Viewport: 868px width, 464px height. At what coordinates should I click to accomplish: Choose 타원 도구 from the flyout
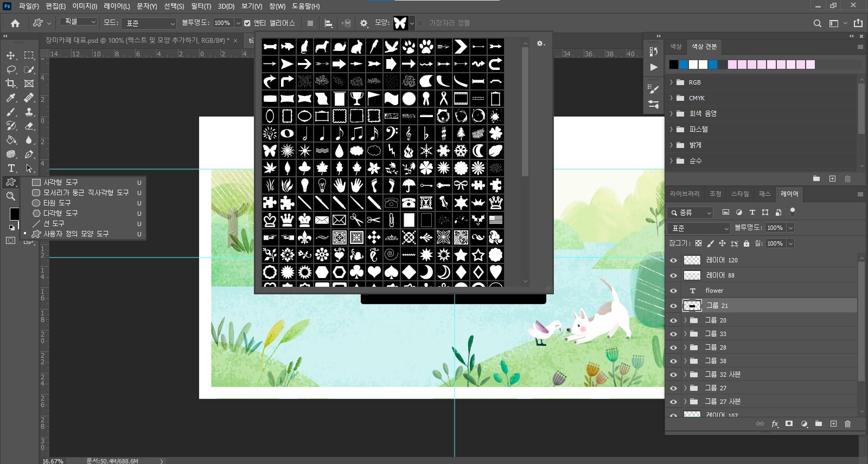[57, 203]
